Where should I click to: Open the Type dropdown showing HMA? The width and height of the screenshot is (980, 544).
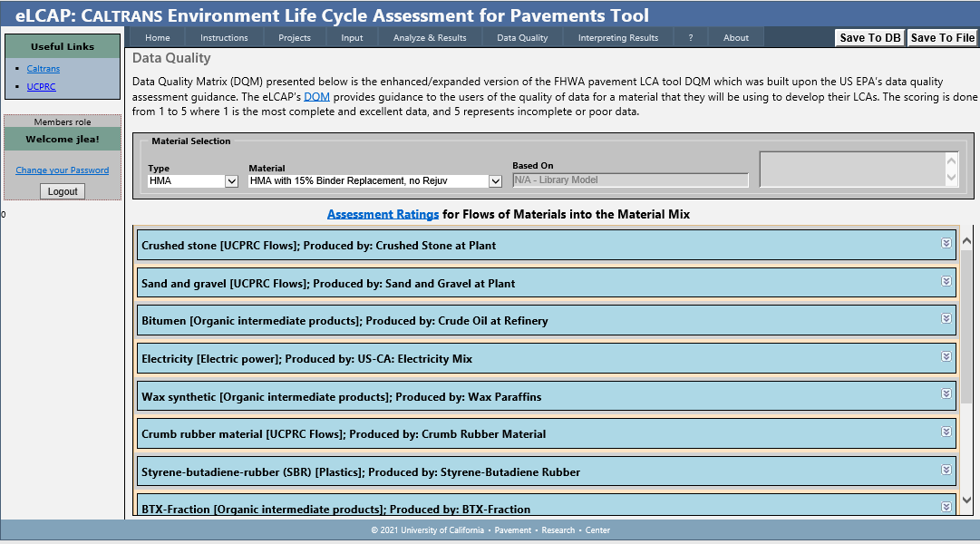coord(192,181)
